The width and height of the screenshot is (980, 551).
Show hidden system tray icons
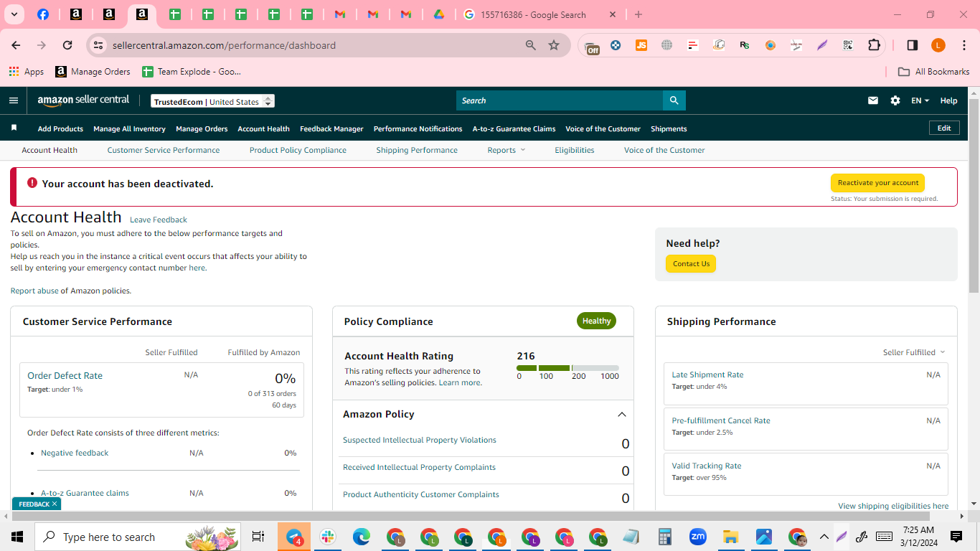tap(824, 537)
